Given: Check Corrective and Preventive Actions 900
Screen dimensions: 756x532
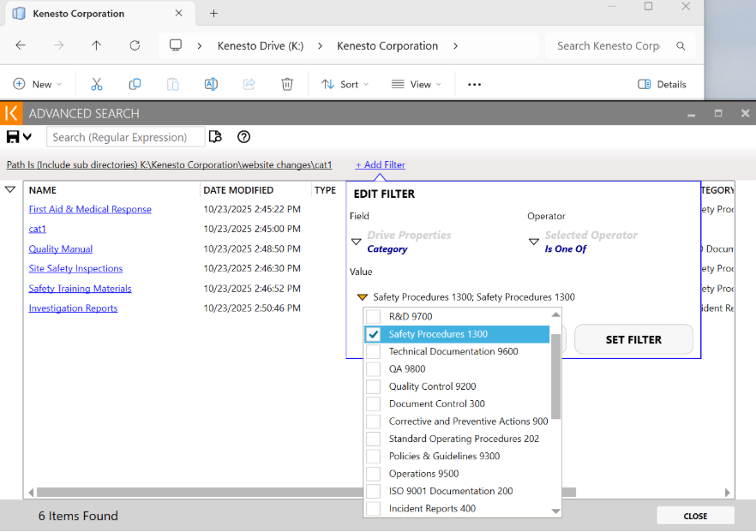Looking at the screenshot, I should (x=373, y=421).
